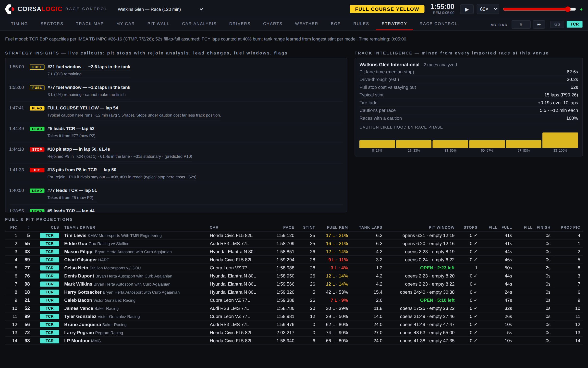This screenshot has width=588, height=368.
Task: Click the TCR badge in Celso Neto's row
Action: (49, 268)
